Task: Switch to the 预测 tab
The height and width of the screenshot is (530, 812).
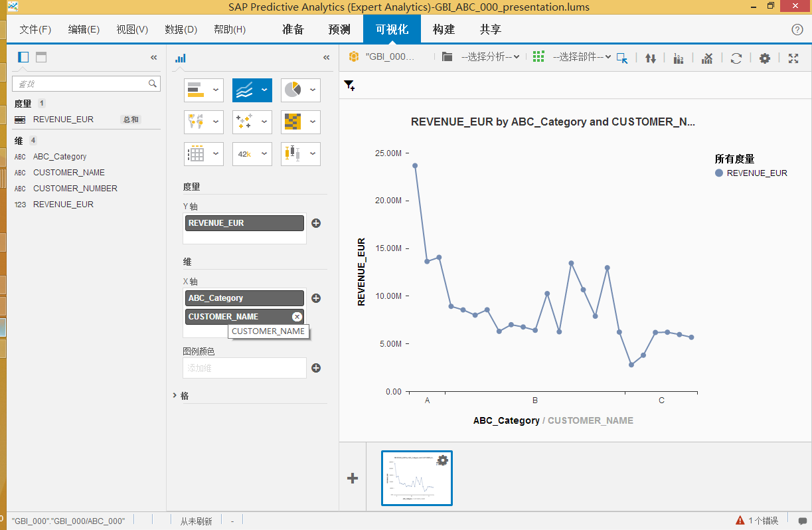Action: (x=339, y=30)
